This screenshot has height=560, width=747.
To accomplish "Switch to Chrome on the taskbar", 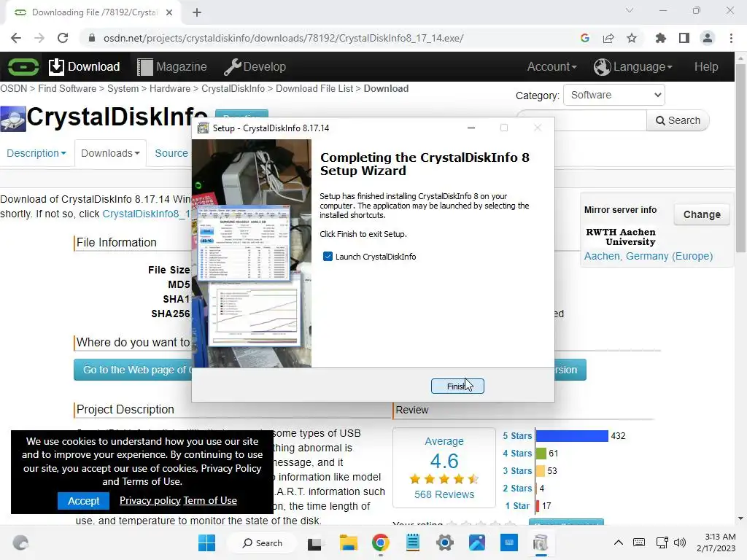I will (380, 542).
